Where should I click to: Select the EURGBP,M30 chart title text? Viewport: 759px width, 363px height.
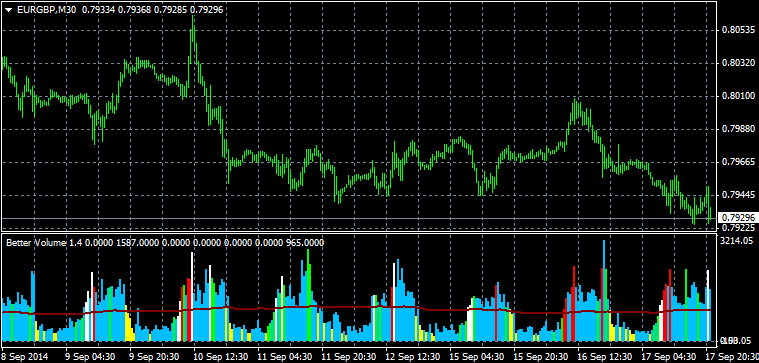point(46,9)
